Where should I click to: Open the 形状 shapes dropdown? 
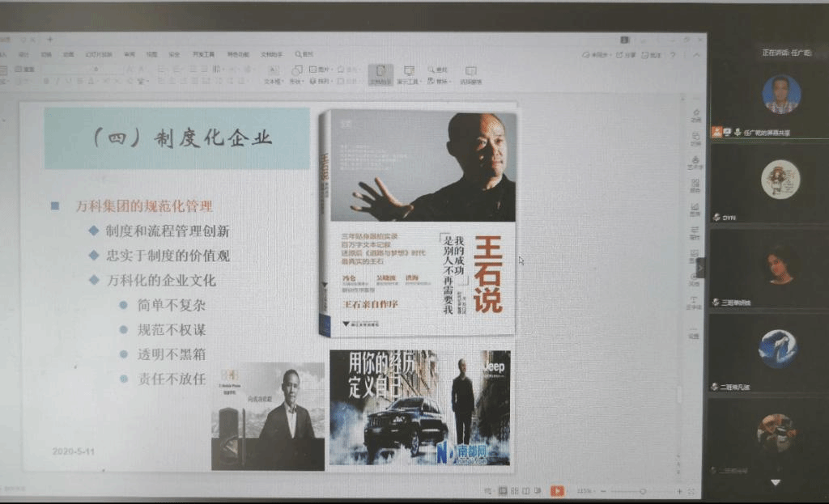(x=296, y=75)
